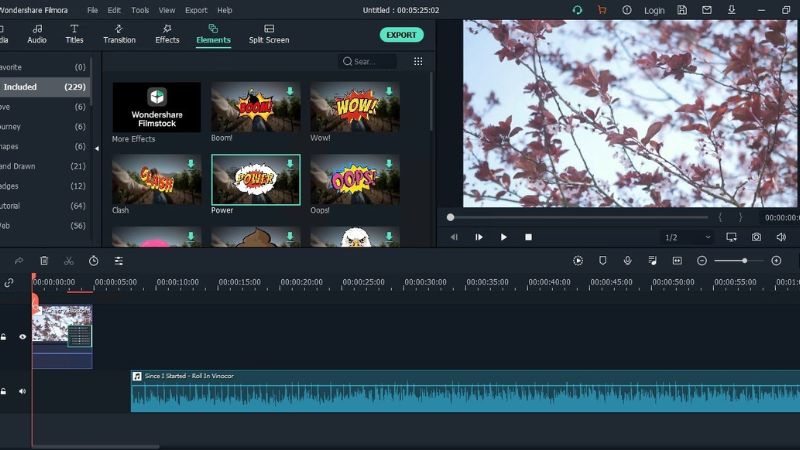Click the play-frame-forward button

(x=479, y=237)
